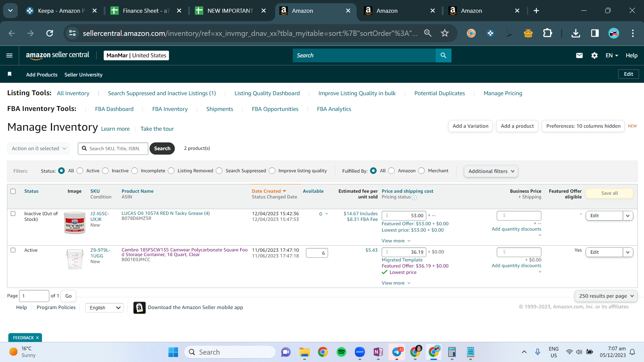Open the Calculator from the taskbar
644x362 pixels.
(452, 352)
